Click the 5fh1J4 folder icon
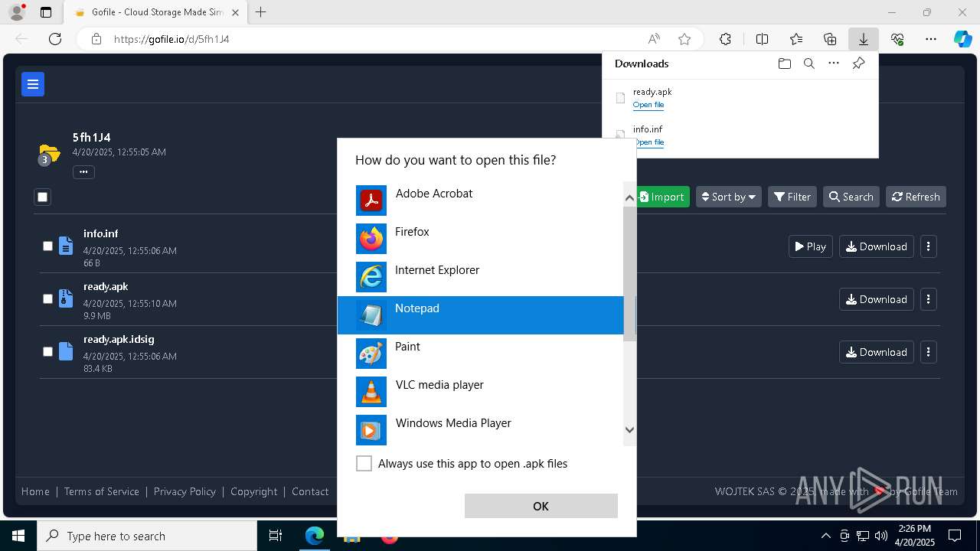This screenshot has height=551, width=980. click(48, 154)
